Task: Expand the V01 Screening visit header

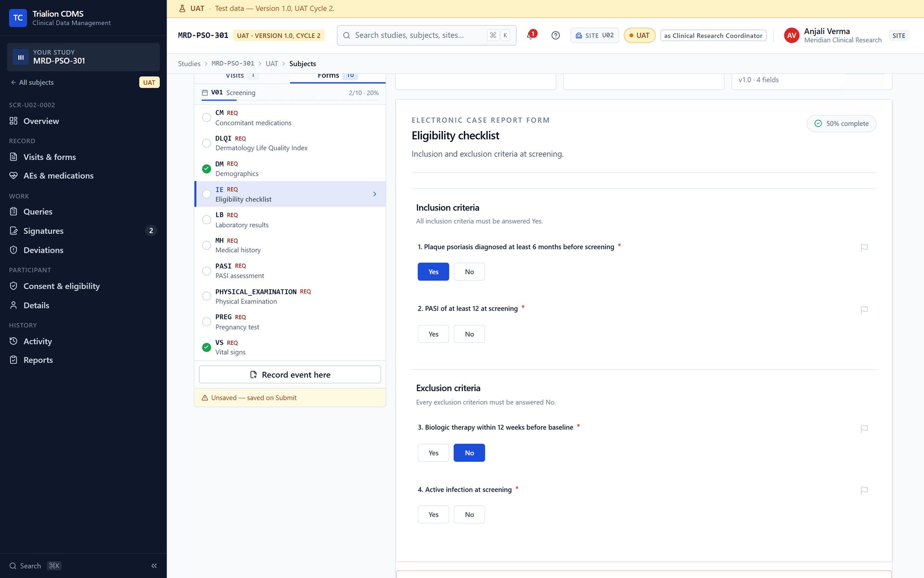Action: [290, 92]
